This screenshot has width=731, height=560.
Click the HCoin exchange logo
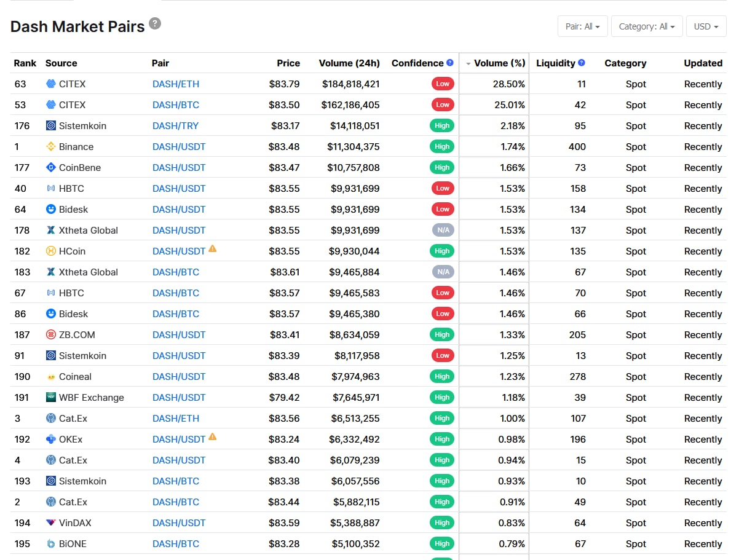[51, 251]
